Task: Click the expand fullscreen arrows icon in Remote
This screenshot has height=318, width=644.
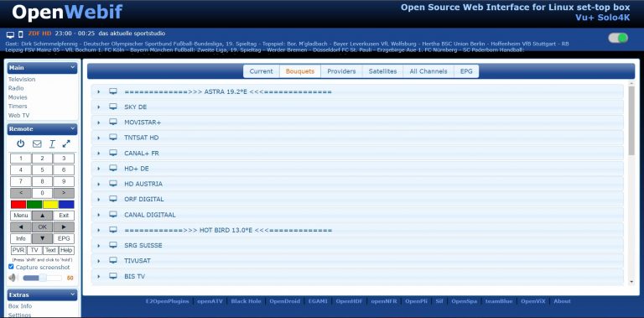Action: point(66,143)
